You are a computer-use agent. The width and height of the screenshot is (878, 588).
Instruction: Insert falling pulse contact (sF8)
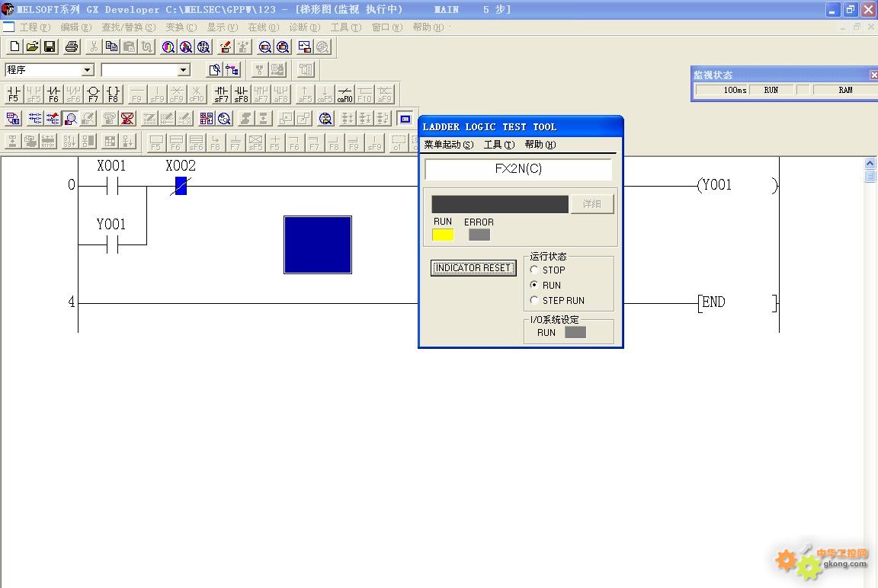click(241, 94)
